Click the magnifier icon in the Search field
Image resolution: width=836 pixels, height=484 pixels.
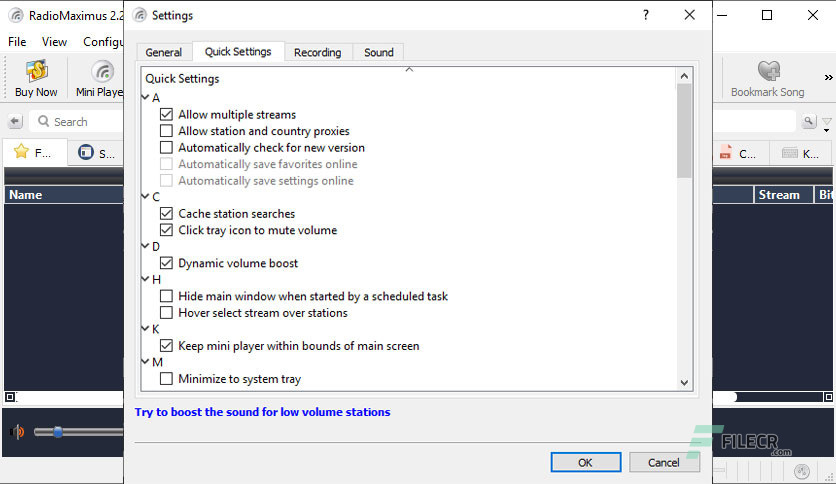tap(44, 122)
